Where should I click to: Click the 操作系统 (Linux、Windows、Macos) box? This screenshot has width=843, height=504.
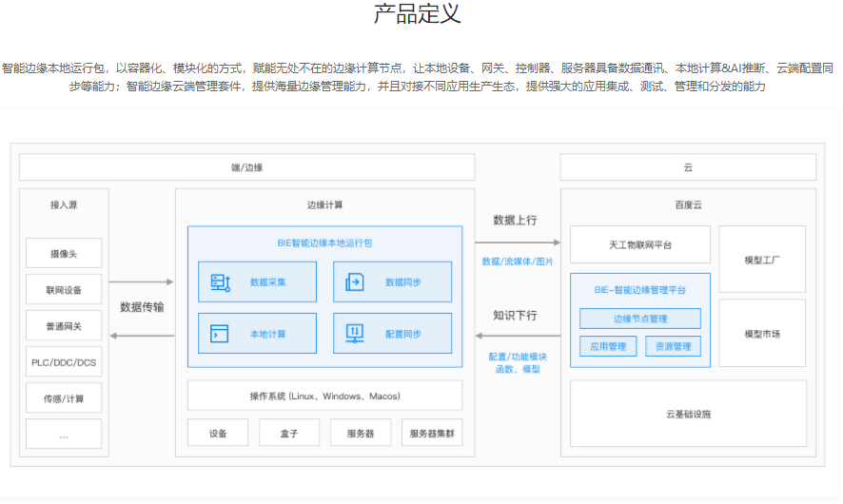pos(324,396)
